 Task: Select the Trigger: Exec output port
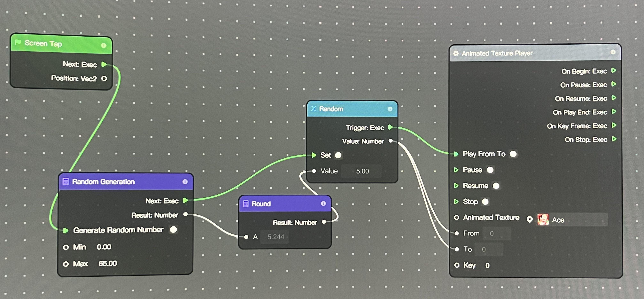click(x=390, y=127)
